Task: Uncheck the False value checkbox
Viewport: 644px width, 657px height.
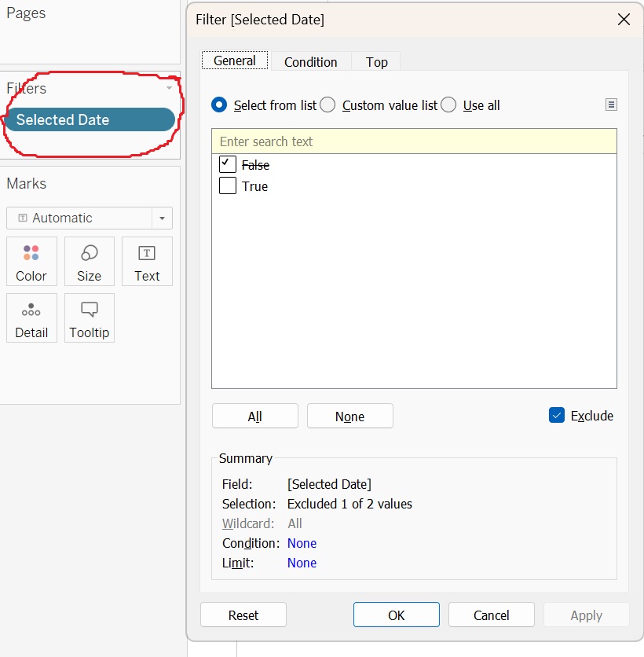Action: pos(228,164)
